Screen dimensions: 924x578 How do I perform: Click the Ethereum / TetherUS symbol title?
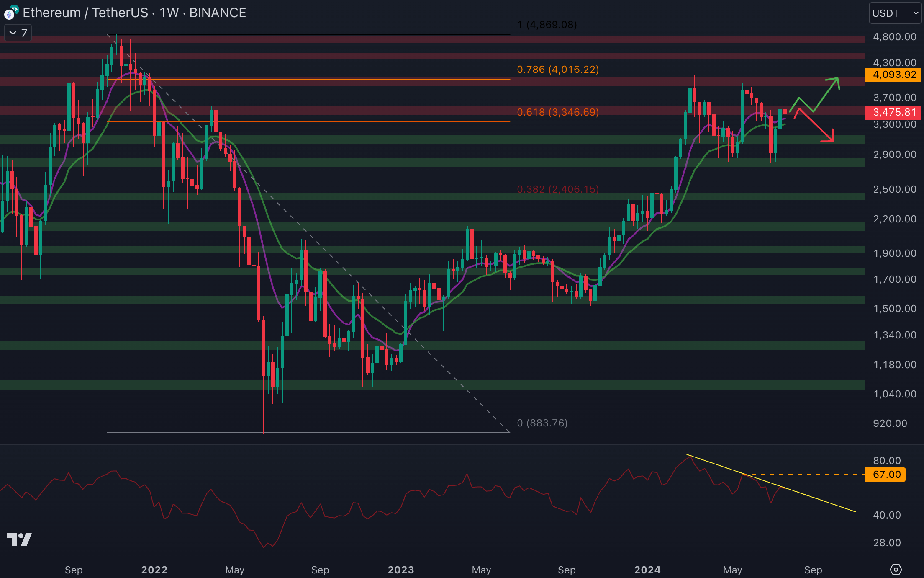86,13
